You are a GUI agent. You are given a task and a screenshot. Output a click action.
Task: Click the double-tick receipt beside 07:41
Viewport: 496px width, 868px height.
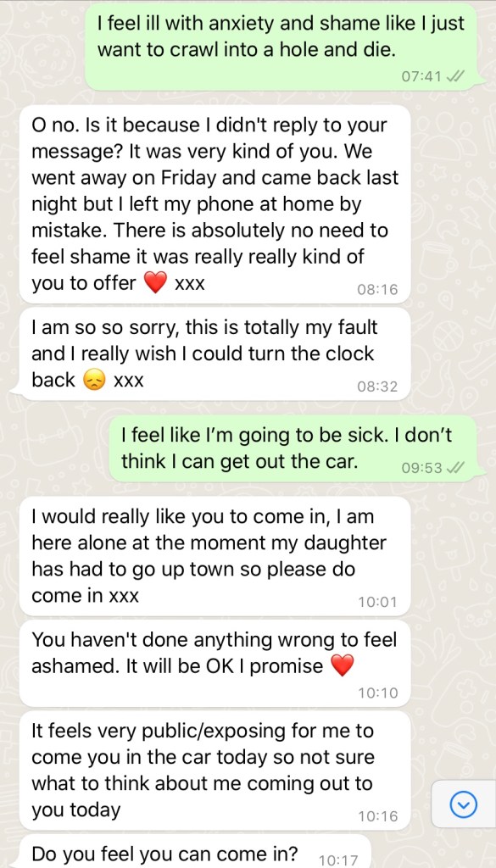[457, 77]
